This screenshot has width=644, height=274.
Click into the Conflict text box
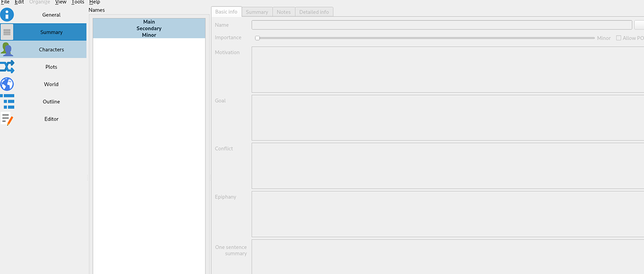coord(448,165)
